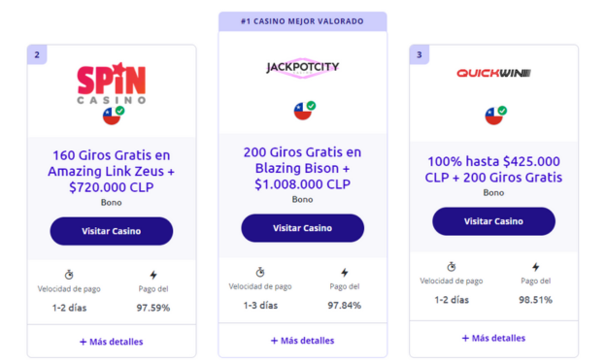The image size is (606, 364).
Task: Click the lightning bolt icon in QuickWin card
Action: 536,267
